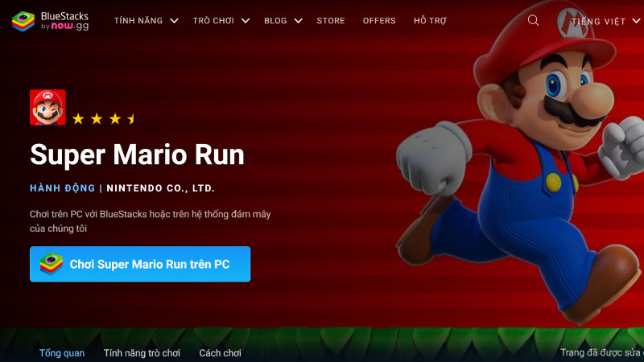Click the Super Mario Run app icon
This screenshot has height=362, width=644.
click(x=47, y=108)
